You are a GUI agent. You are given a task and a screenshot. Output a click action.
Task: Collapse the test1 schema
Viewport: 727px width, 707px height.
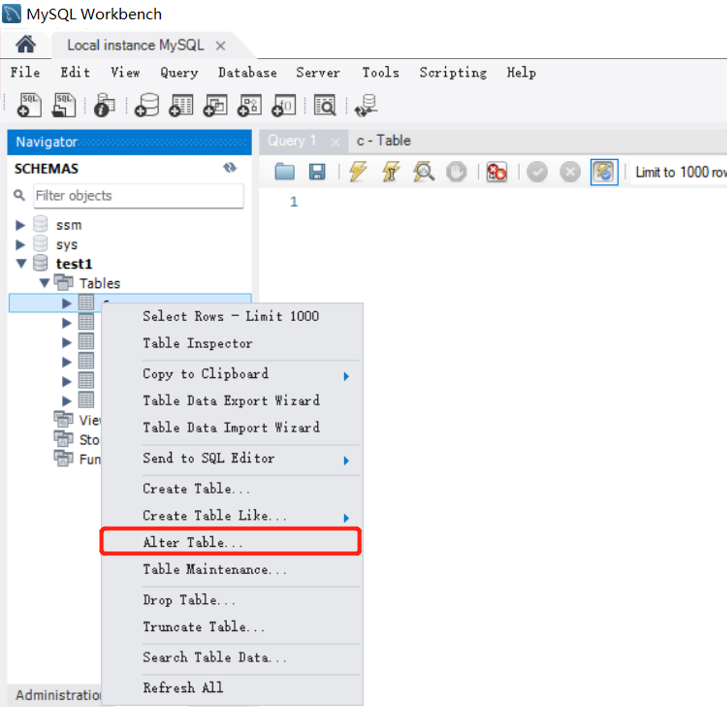coord(21,263)
